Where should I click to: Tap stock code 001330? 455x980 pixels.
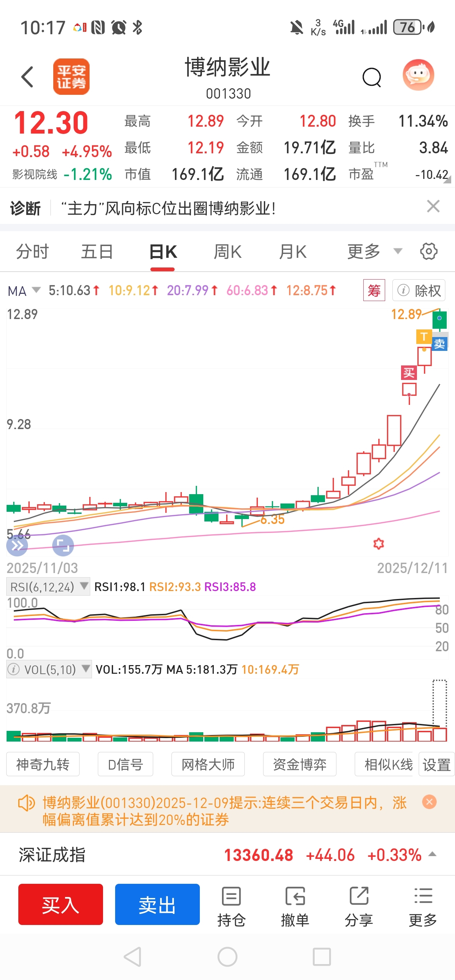tap(229, 93)
